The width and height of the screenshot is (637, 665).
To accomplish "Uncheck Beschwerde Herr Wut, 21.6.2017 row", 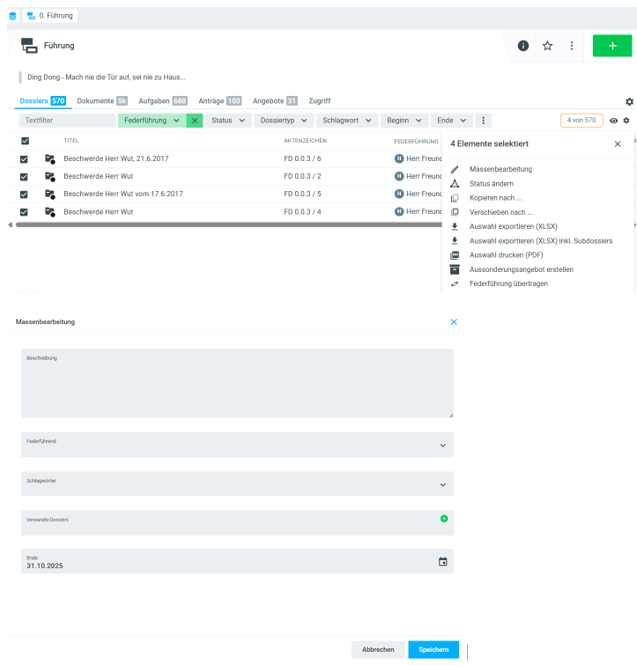I will click(25, 159).
